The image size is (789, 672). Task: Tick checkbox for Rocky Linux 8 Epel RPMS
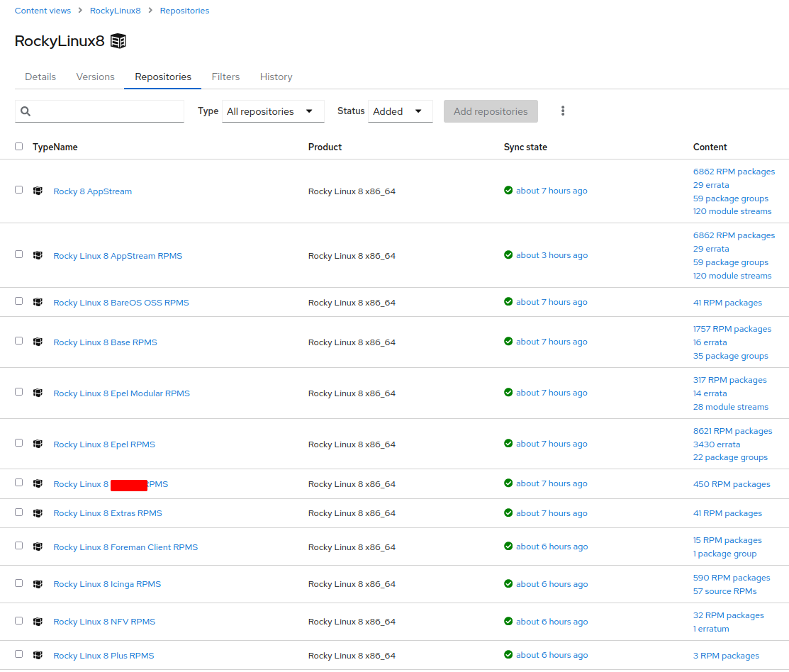coord(18,442)
